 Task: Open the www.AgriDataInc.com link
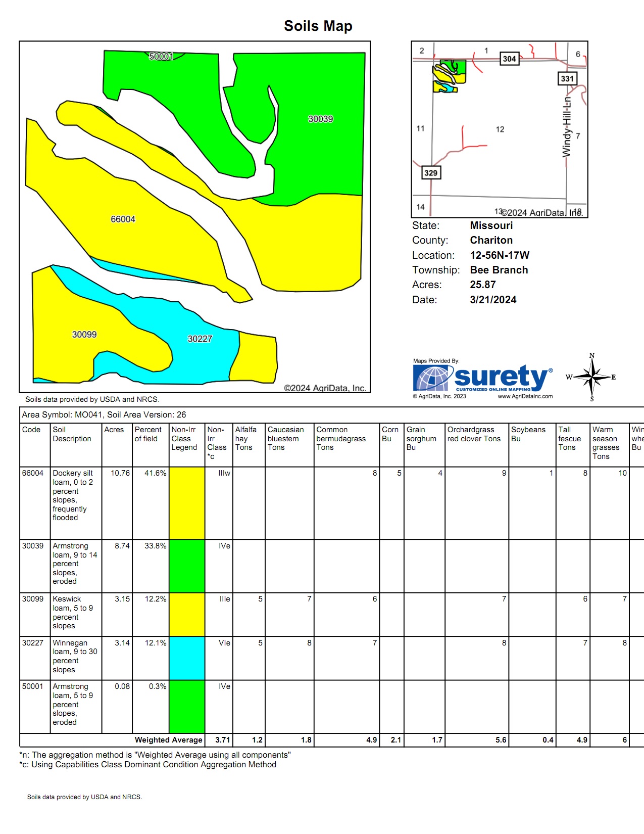tap(525, 396)
